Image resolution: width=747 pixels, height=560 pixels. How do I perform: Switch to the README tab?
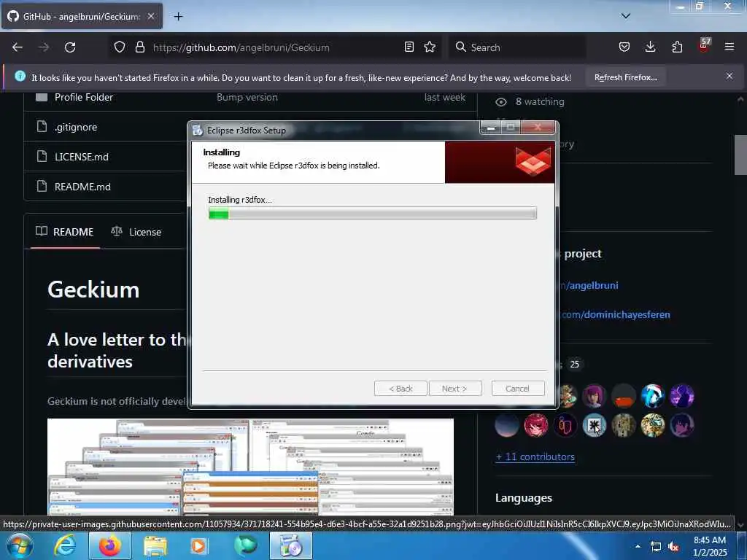point(65,232)
